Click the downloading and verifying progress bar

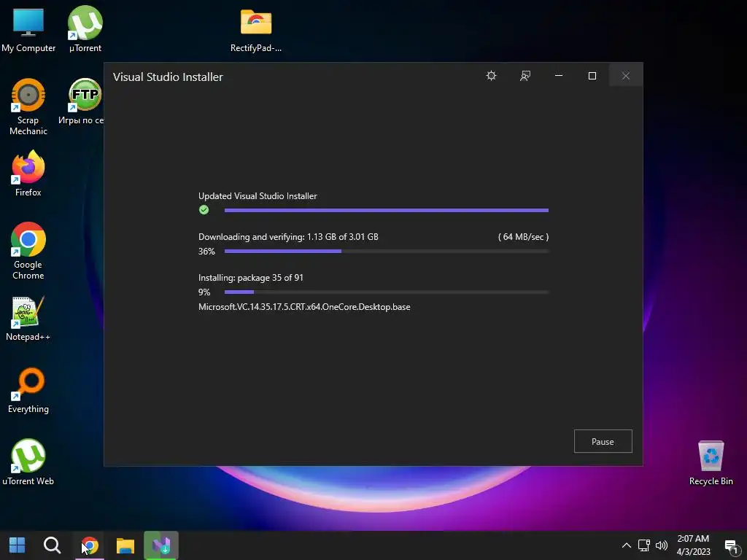tap(387, 251)
